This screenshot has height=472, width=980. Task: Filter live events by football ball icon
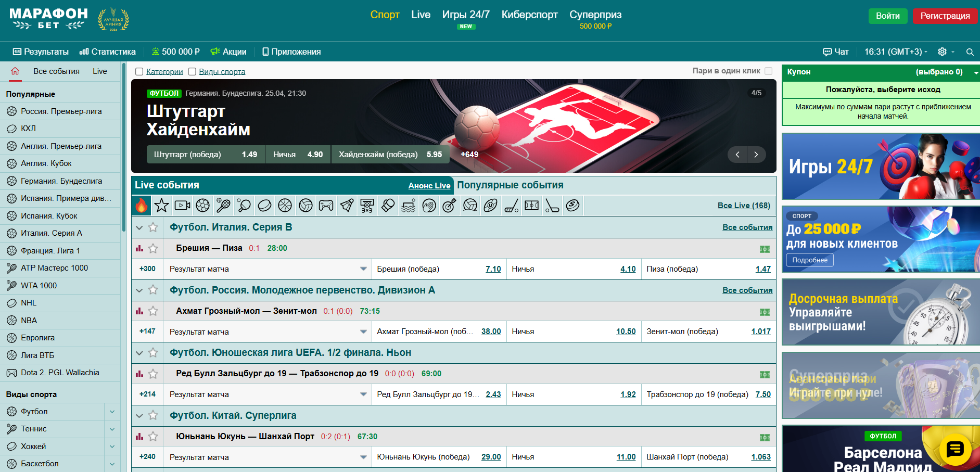click(202, 206)
